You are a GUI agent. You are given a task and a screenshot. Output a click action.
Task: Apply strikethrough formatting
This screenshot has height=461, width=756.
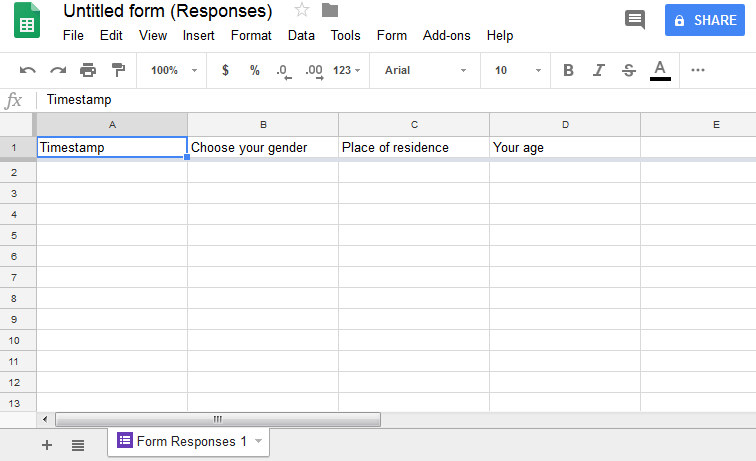tap(628, 70)
